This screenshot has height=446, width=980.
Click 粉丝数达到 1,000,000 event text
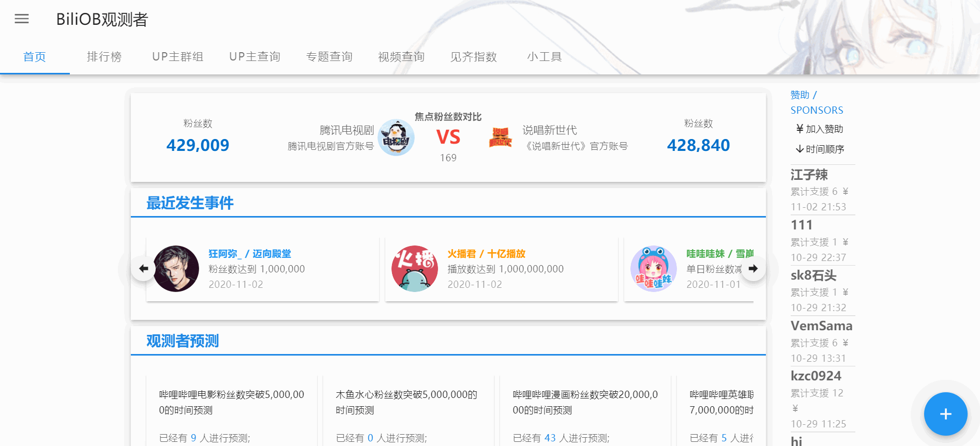[x=257, y=269]
